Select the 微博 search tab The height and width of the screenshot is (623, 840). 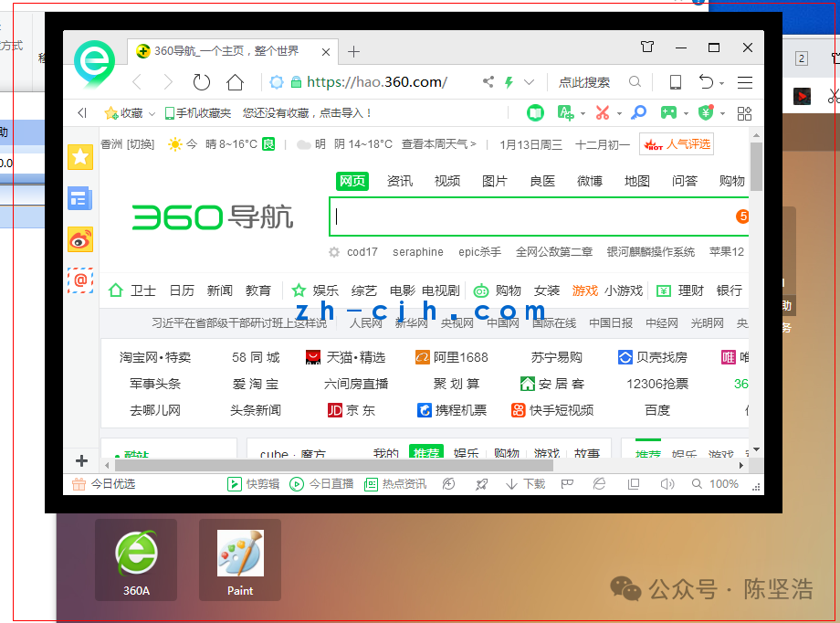point(589,181)
